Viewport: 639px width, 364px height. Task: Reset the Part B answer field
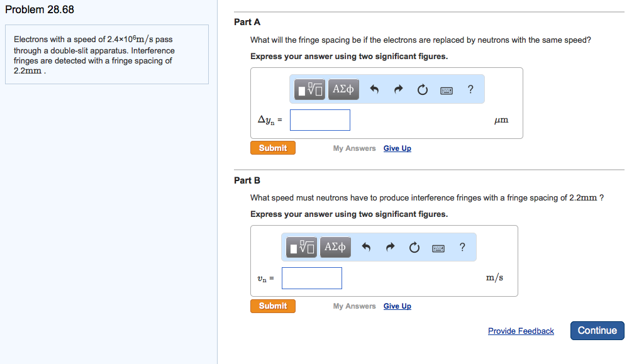point(413,248)
